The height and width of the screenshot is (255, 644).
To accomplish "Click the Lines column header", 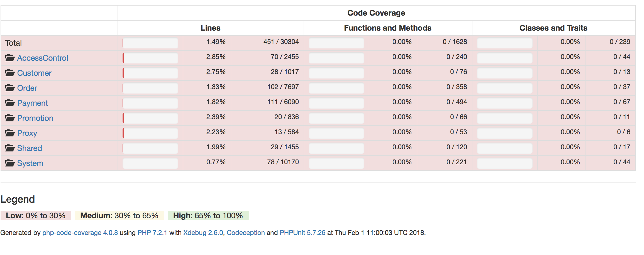I will tap(211, 28).
